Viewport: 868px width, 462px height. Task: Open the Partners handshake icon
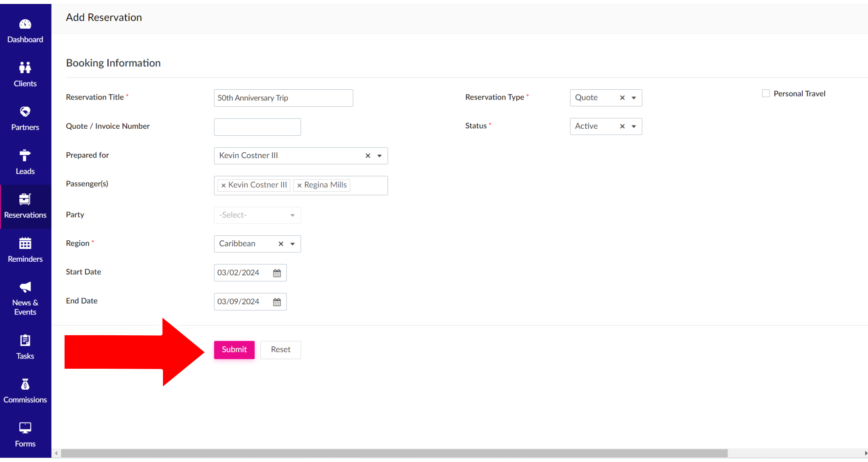pos(25,112)
